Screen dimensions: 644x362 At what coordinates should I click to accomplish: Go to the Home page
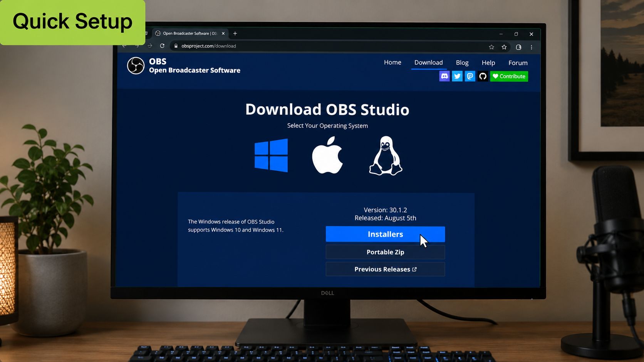pos(392,62)
